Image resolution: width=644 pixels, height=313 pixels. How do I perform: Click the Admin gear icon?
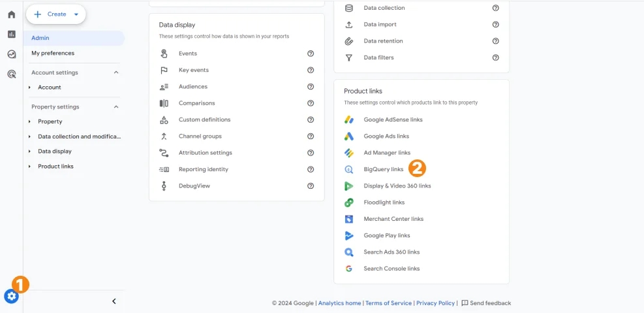pos(11,296)
